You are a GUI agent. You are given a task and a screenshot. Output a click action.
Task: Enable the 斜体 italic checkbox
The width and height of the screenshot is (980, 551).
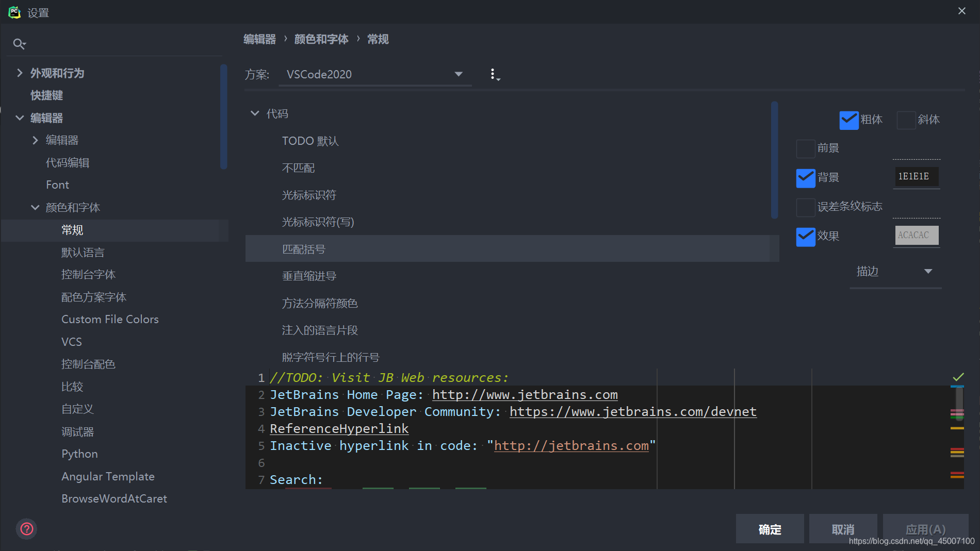[906, 120]
